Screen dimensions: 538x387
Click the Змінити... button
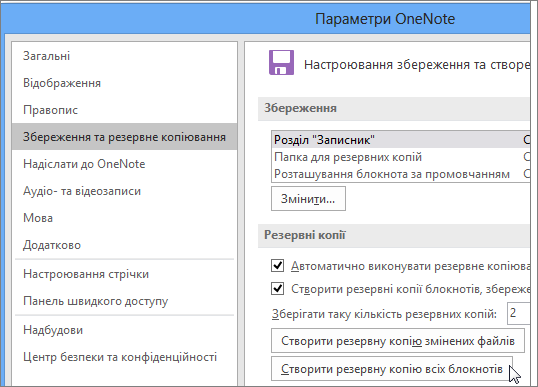point(308,199)
